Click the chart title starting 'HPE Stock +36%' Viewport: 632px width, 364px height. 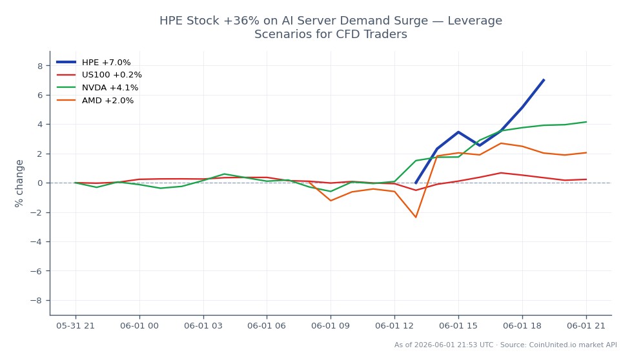tap(331, 27)
